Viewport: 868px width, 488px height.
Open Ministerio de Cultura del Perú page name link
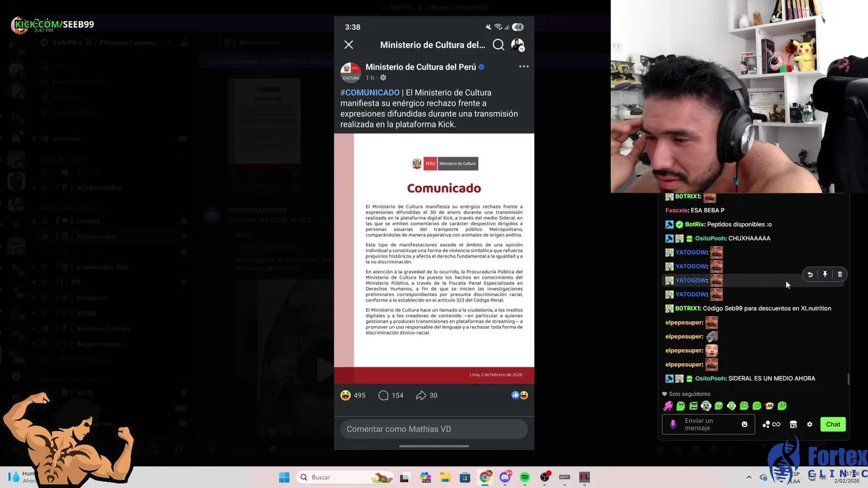point(420,67)
